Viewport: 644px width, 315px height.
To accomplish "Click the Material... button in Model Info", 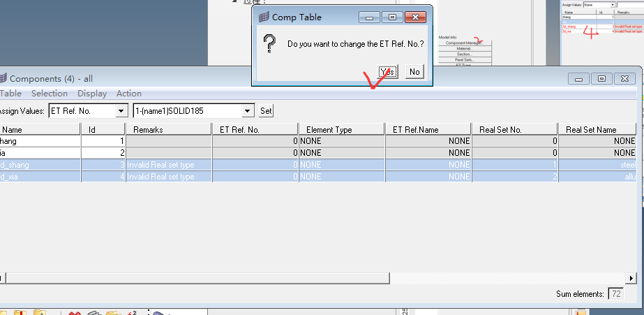I will click(x=465, y=48).
